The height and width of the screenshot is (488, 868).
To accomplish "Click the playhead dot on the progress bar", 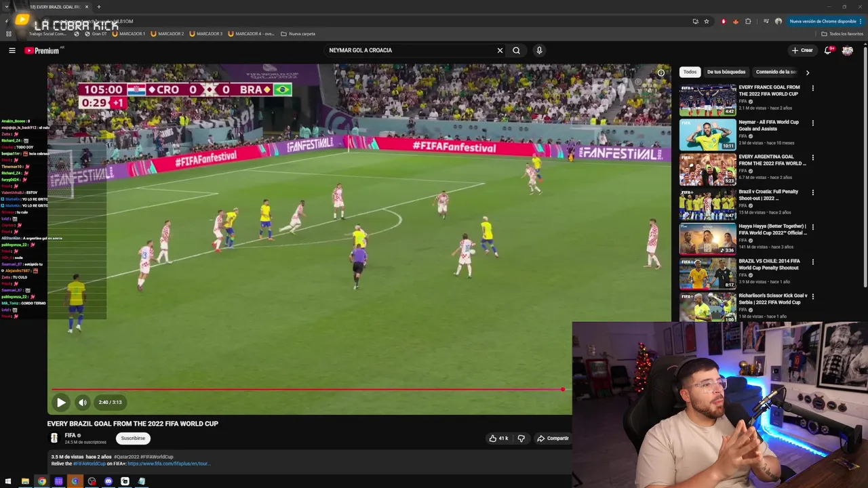I will coord(563,389).
